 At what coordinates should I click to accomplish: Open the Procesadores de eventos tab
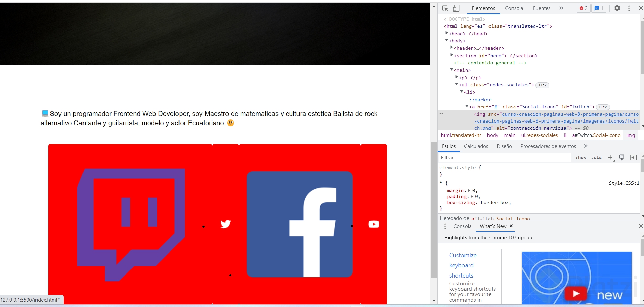pos(548,146)
